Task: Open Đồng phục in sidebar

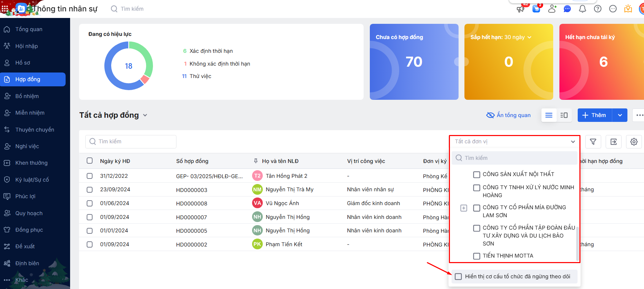Action: [33, 230]
